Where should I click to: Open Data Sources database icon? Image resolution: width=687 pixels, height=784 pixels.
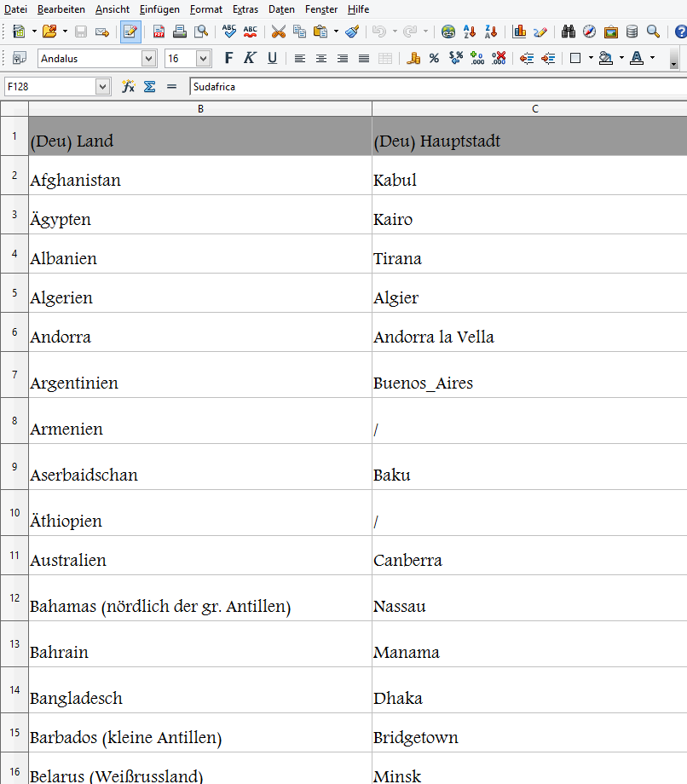point(632,32)
